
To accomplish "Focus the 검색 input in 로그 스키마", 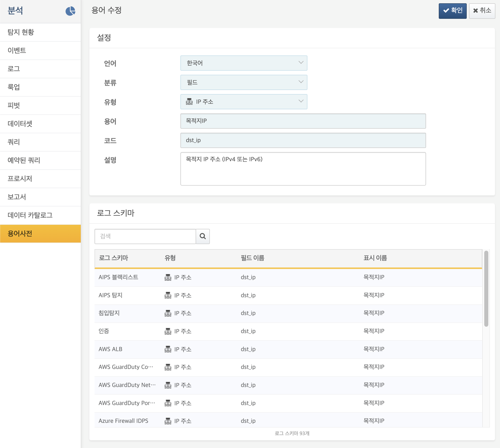I will [145, 236].
